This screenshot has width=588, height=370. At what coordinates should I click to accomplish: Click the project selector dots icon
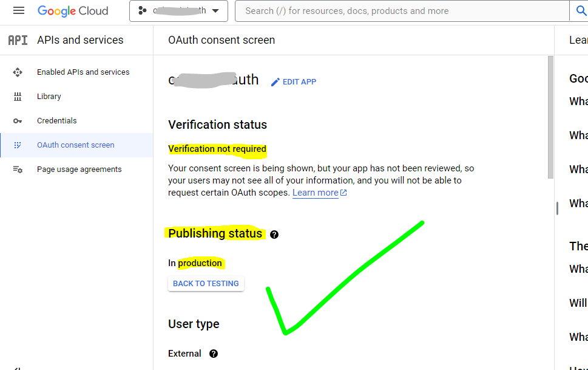(x=143, y=10)
